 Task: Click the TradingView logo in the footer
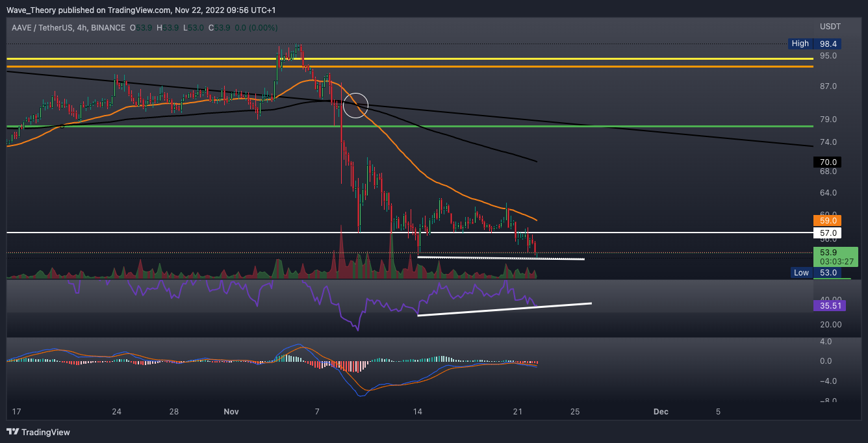coord(38,432)
